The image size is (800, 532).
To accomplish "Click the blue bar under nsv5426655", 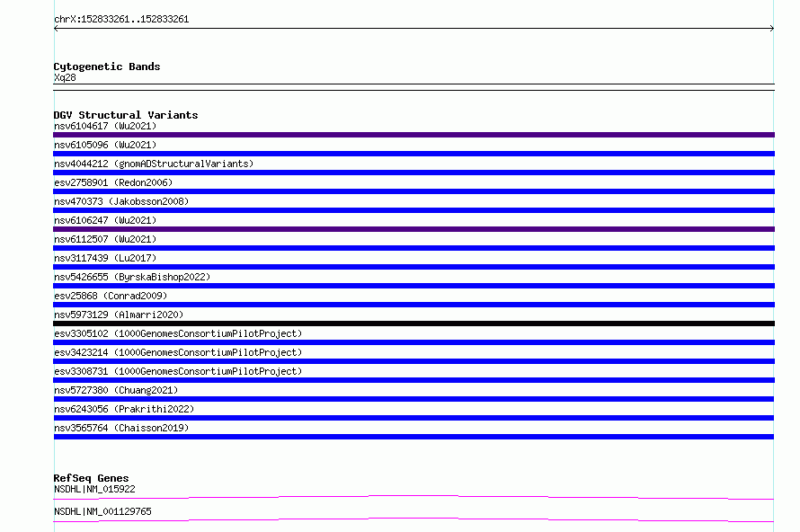I will click(413, 286).
